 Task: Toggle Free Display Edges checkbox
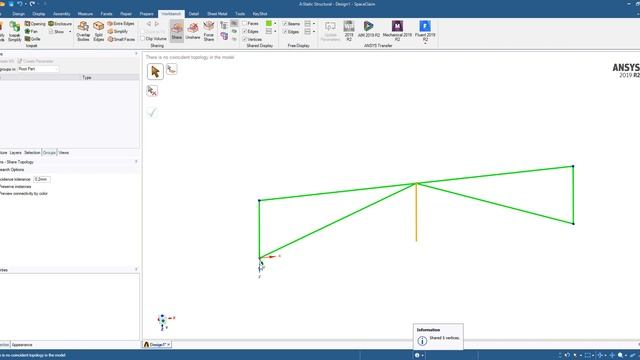click(x=285, y=31)
